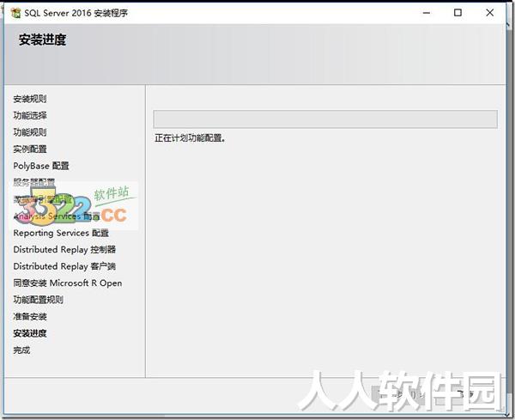Select the 实例配置 step in the sidebar
Viewport: 515px width, 420px height.
30,149
